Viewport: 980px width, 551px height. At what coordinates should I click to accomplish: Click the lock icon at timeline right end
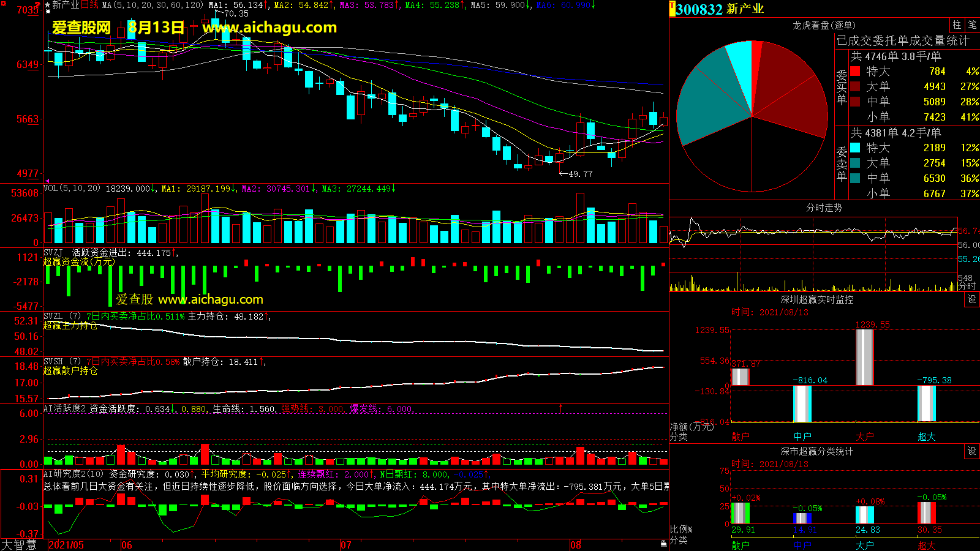pyautogui.click(x=663, y=544)
